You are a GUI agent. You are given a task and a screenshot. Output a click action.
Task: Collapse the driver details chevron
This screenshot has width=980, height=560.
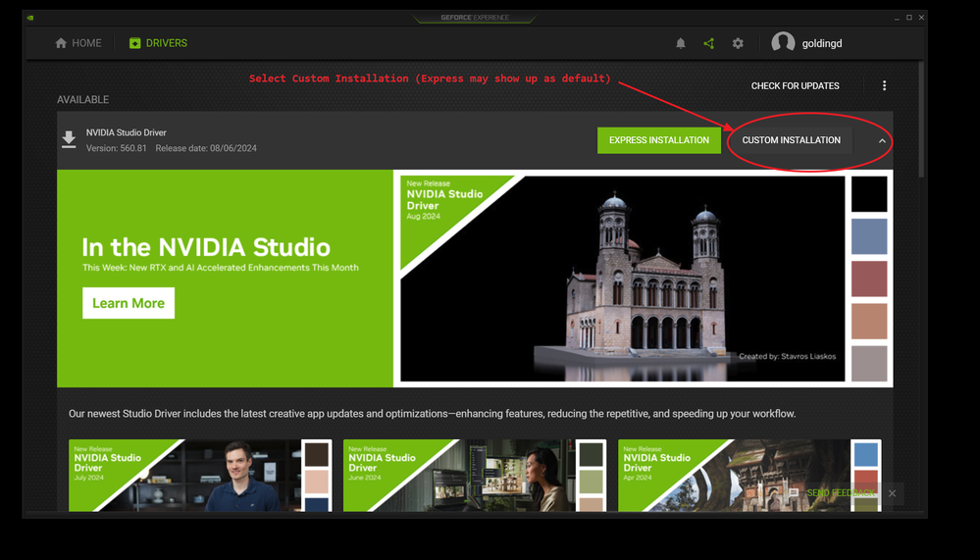[882, 140]
